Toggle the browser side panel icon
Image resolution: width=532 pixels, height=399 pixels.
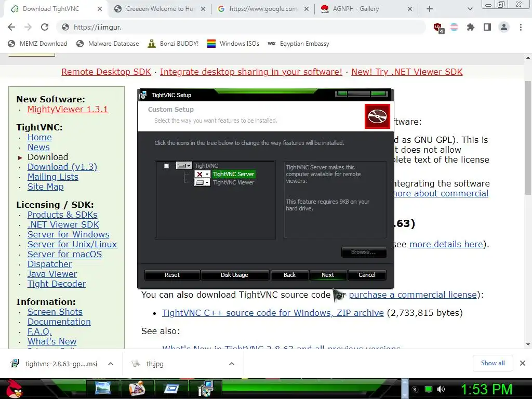click(487, 27)
